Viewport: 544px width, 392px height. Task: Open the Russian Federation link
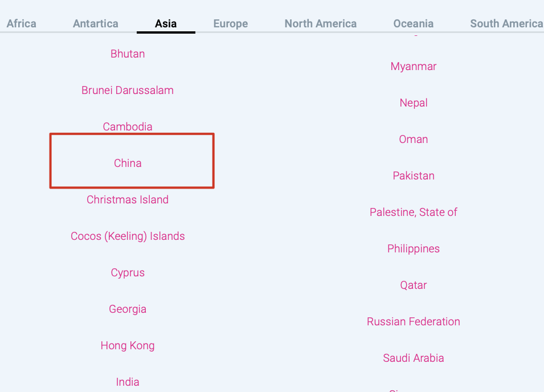coord(414,321)
